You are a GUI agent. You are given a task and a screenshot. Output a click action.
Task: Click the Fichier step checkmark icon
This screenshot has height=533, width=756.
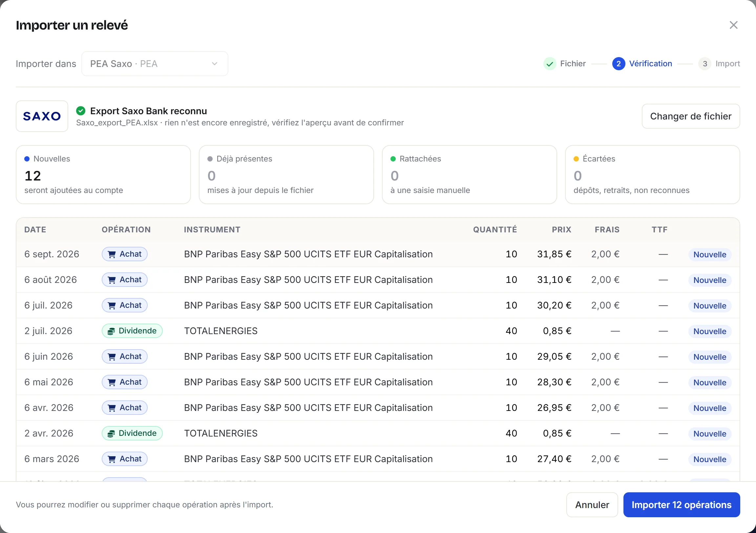pyautogui.click(x=550, y=64)
